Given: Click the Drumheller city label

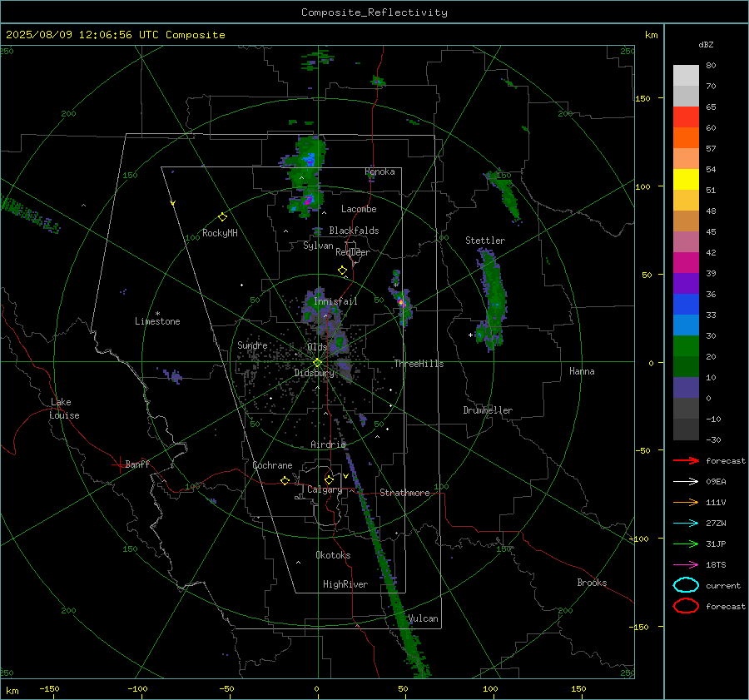Looking at the screenshot, I should [x=488, y=410].
